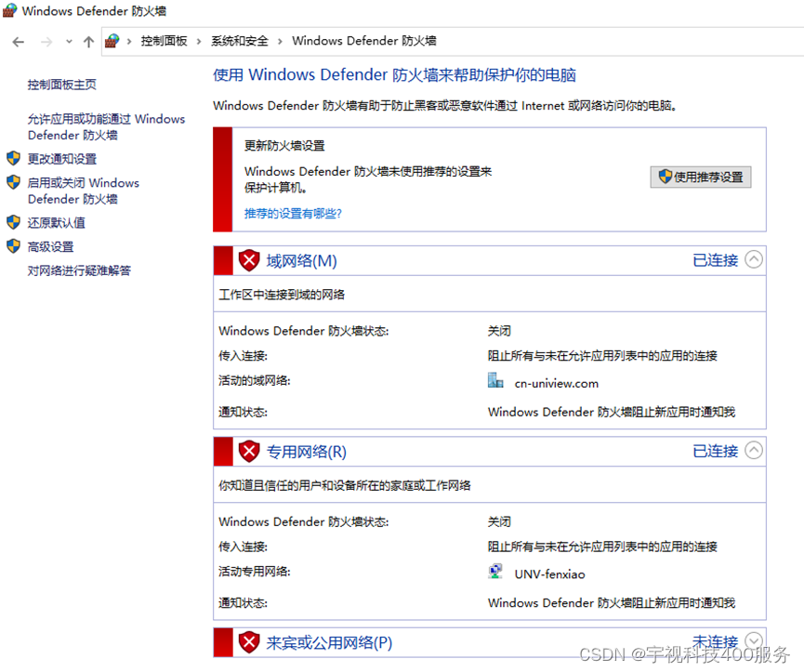The image size is (804, 672).
Task: Click 工作区中连接到域的网络 description
Action: pyautogui.click(x=282, y=295)
